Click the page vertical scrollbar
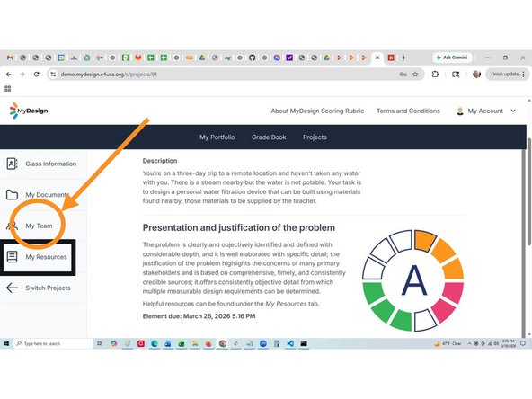 click(529, 191)
